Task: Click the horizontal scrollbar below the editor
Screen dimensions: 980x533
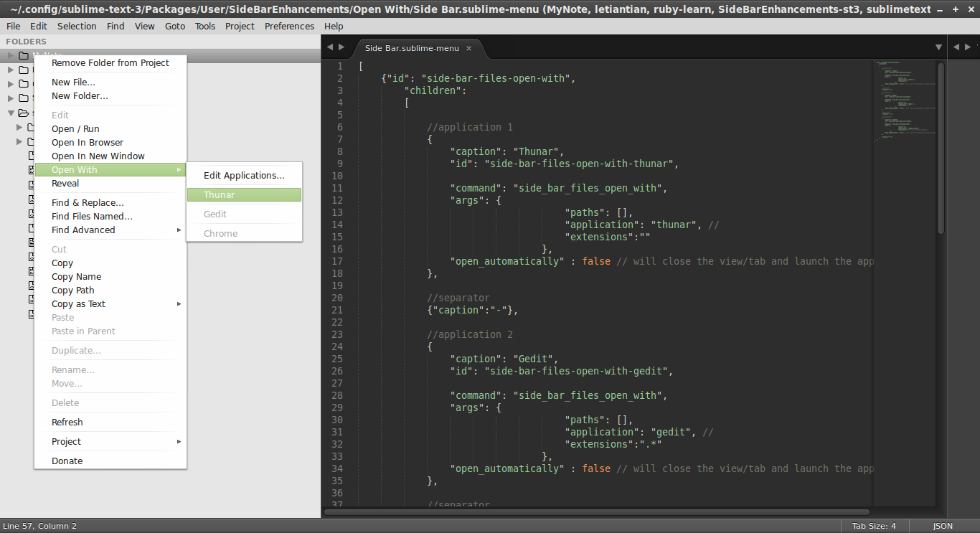Action: pos(597,512)
